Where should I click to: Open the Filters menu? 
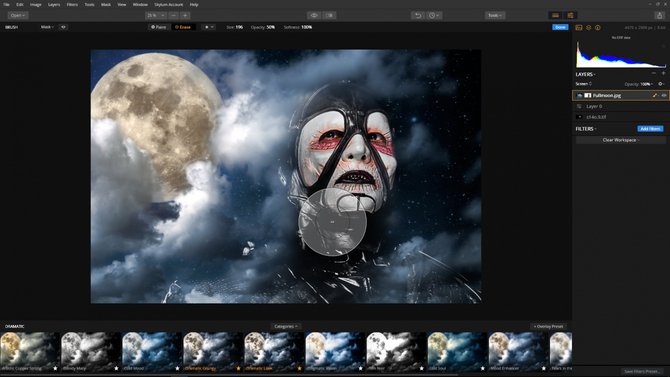72,5
